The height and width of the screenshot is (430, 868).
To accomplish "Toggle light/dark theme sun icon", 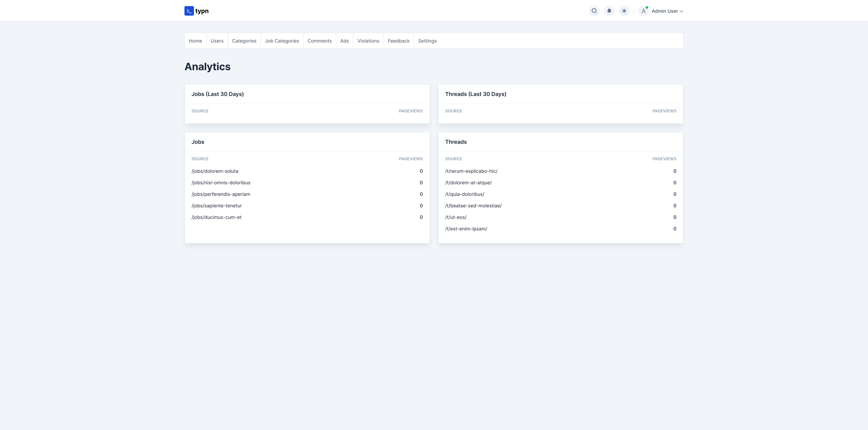I will [x=624, y=11].
